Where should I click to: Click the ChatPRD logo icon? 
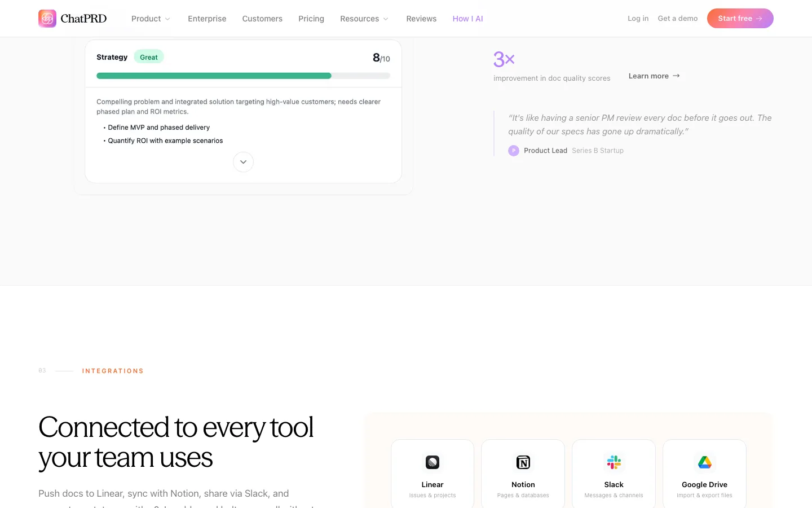click(47, 19)
